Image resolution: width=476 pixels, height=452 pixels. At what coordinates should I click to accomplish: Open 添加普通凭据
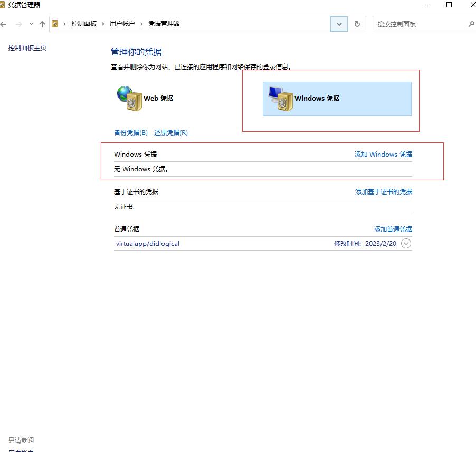394,229
